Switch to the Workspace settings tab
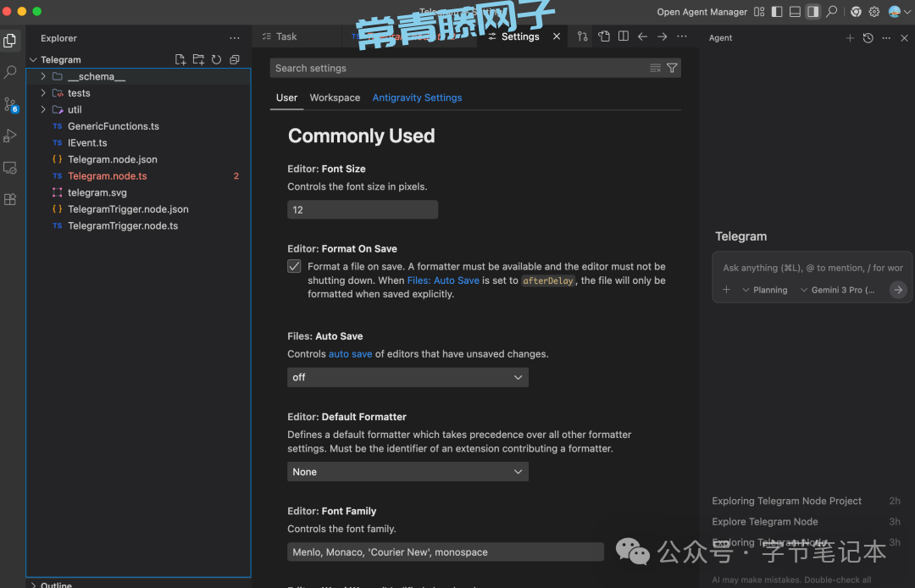Image resolution: width=915 pixels, height=588 pixels. pyautogui.click(x=335, y=97)
